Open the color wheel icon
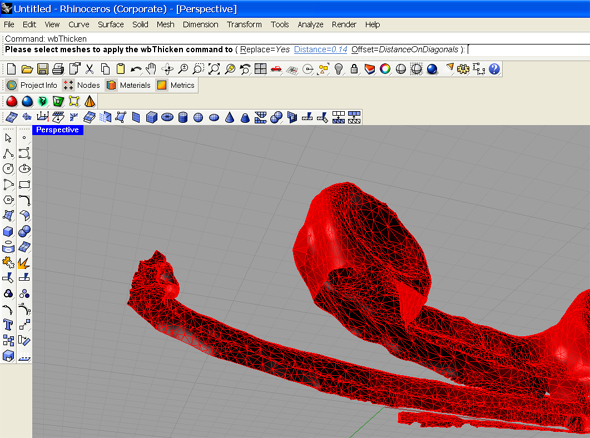 click(x=385, y=69)
